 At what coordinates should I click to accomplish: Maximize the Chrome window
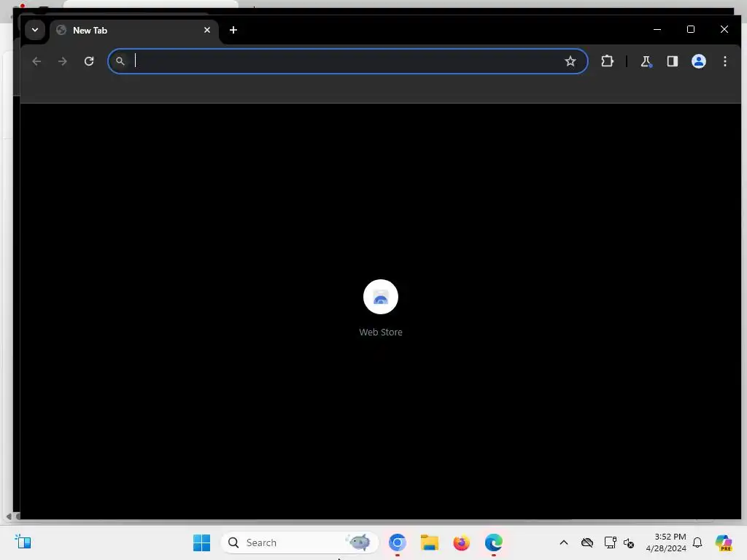pyautogui.click(x=691, y=29)
